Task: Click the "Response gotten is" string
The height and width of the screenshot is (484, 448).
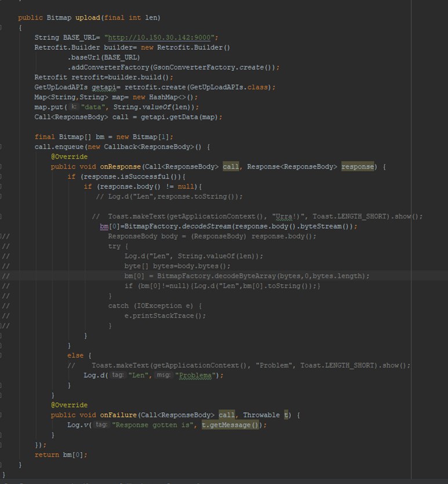Action: 153,425
